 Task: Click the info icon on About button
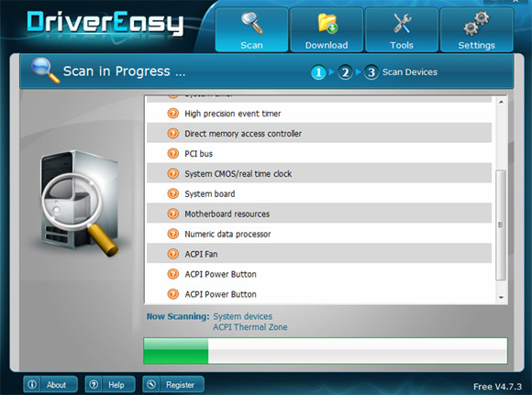32,385
